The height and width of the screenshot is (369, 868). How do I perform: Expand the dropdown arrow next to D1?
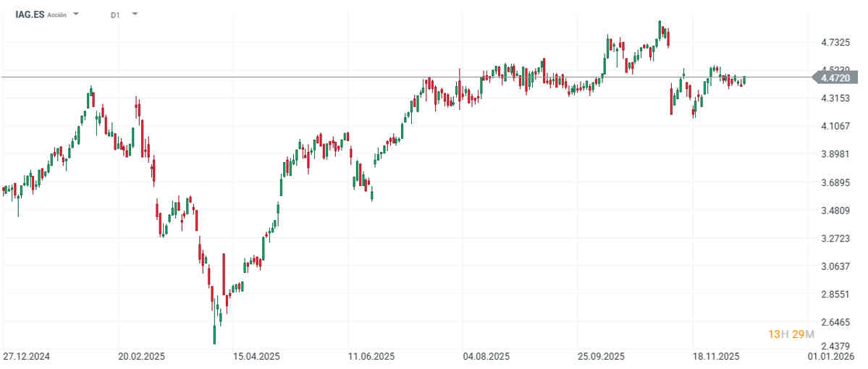point(135,14)
